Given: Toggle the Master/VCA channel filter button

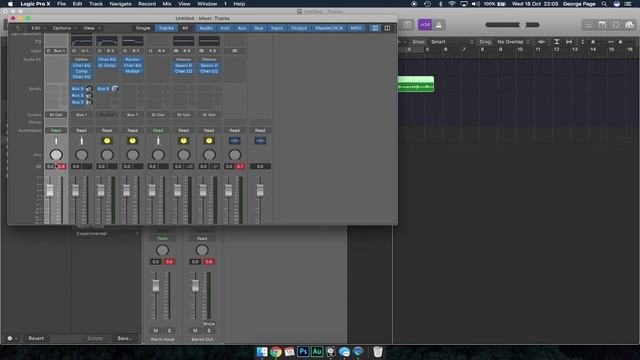Looking at the screenshot, I should pos(329,28).
